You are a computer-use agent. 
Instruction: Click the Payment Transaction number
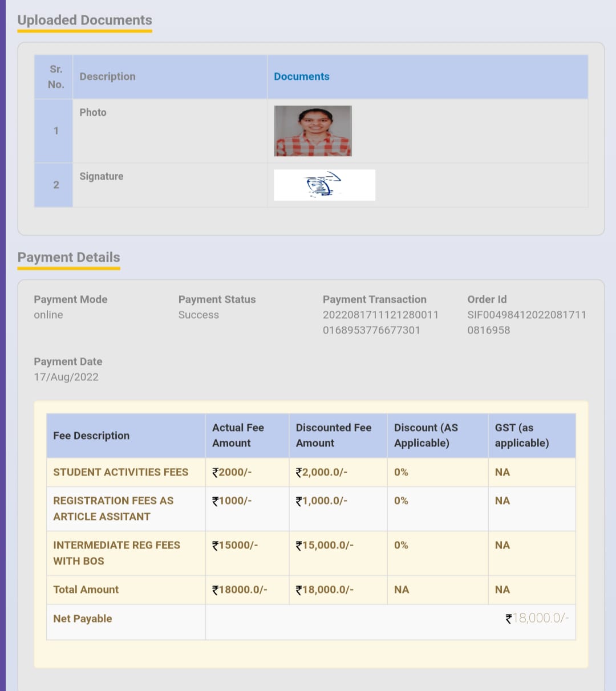pos(380,322)
